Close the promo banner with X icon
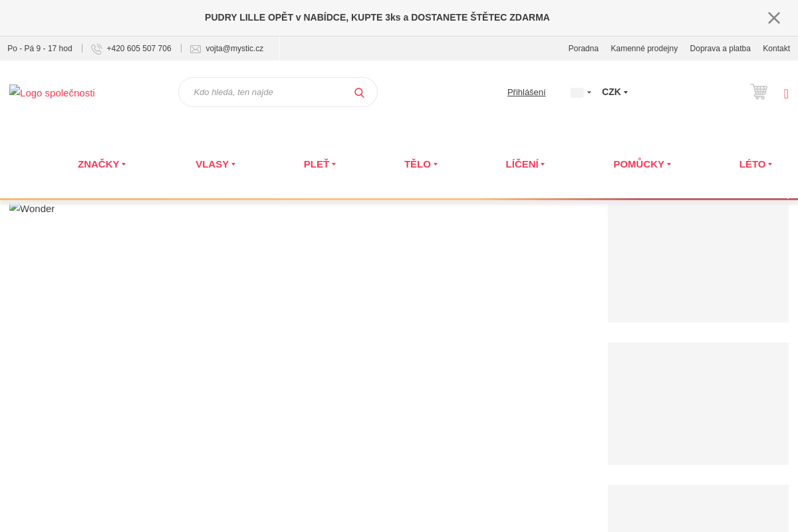Image resolution: width=798 pixels, height=532 pixels. 773,18
